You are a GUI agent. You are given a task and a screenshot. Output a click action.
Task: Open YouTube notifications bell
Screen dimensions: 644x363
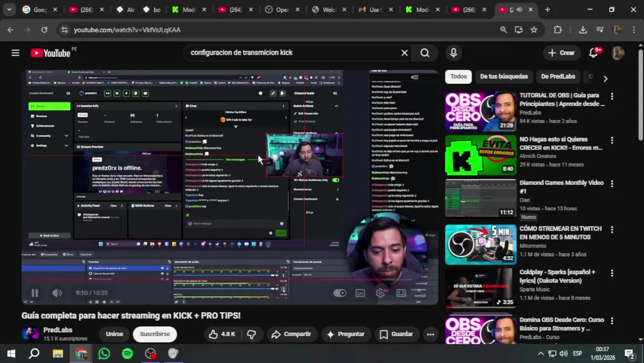(594, 52)
